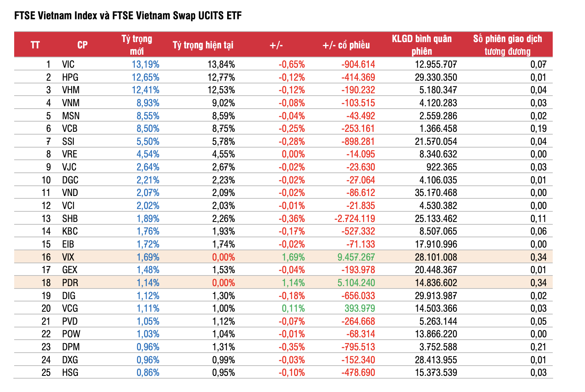
Task: Select PDR share change value 5.104.240
Action: [356, 283]
